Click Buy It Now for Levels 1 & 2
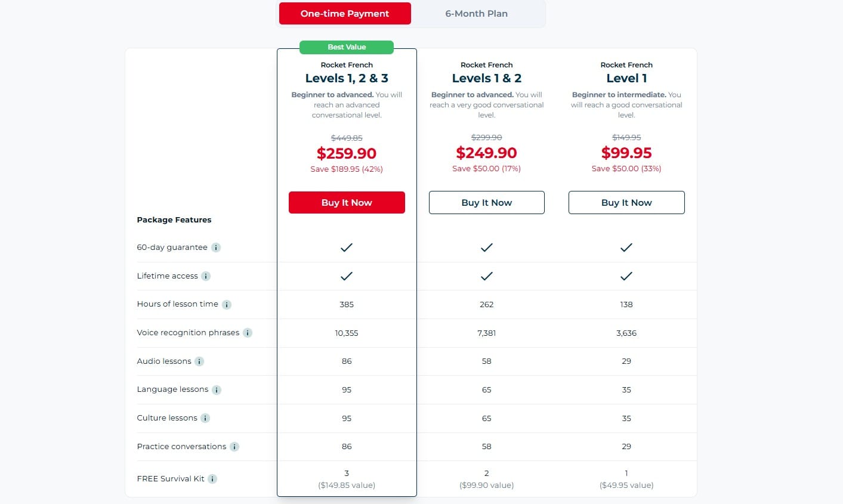 pyautogui.click(x=486, y=203)
